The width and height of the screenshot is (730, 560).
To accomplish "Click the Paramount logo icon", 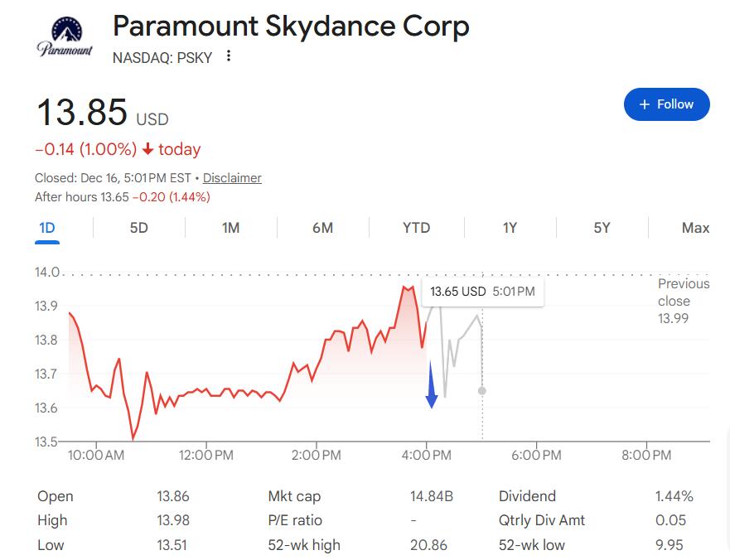I will pyautogui.click(x=65, y=37).
